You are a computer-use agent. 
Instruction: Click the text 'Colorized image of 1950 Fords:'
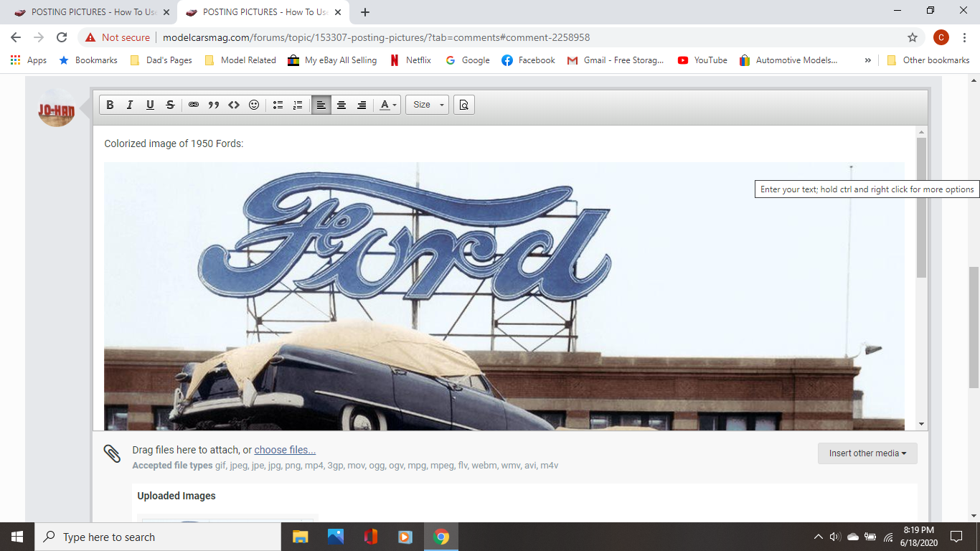coord(174,143)
